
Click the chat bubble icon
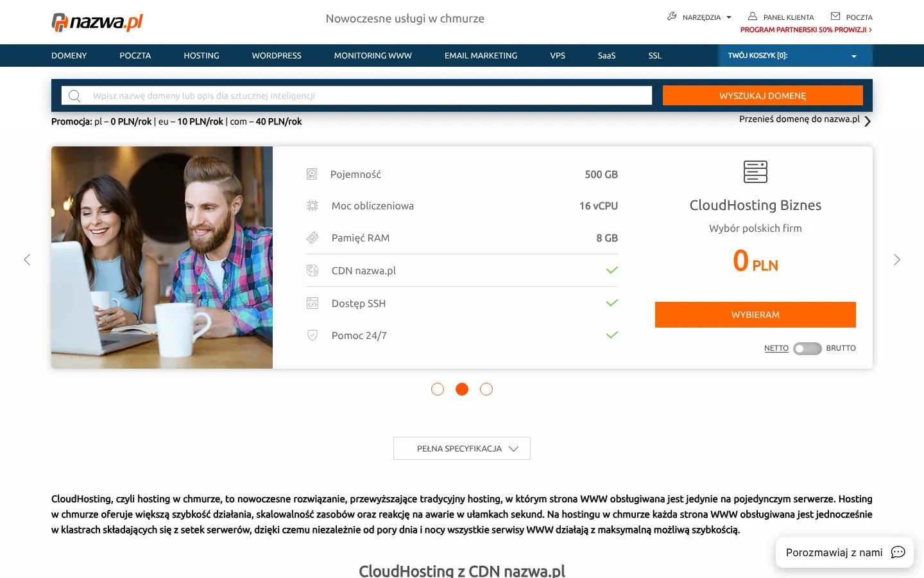tap(898, 552)
